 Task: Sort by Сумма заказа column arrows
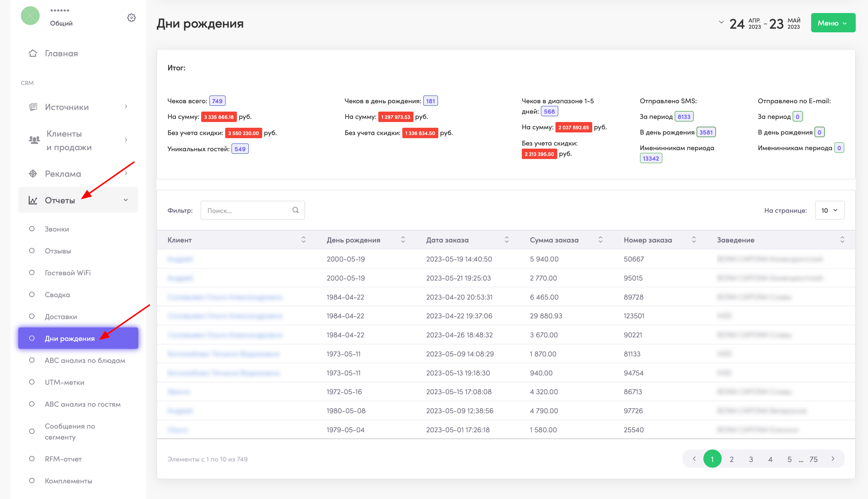pyautogui.click(x=601, y=240)
